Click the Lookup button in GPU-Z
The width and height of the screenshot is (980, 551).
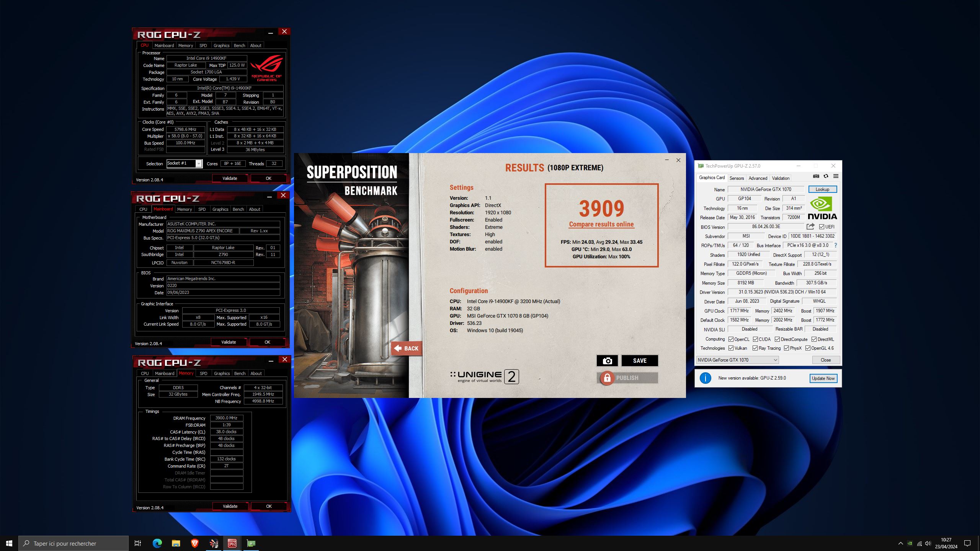[822, 189]
